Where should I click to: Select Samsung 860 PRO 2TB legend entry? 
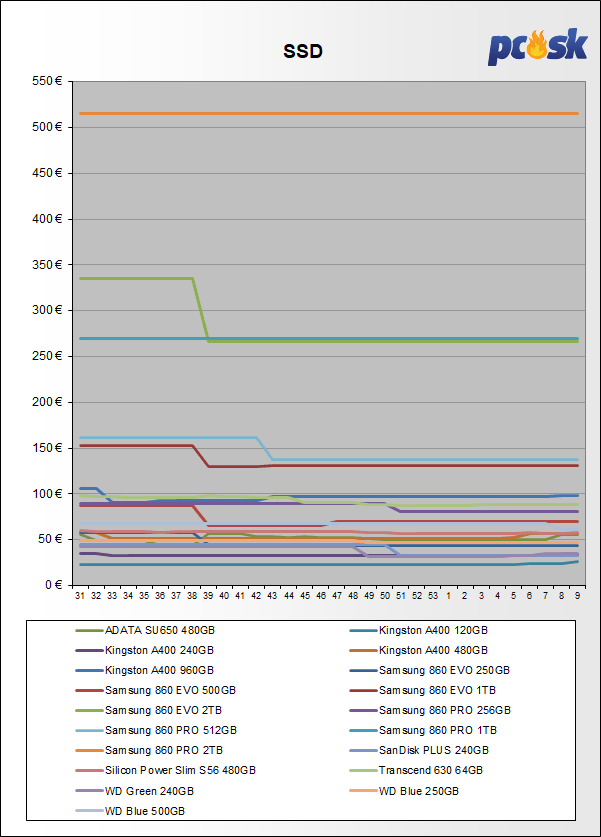click(x=149, y=750)
